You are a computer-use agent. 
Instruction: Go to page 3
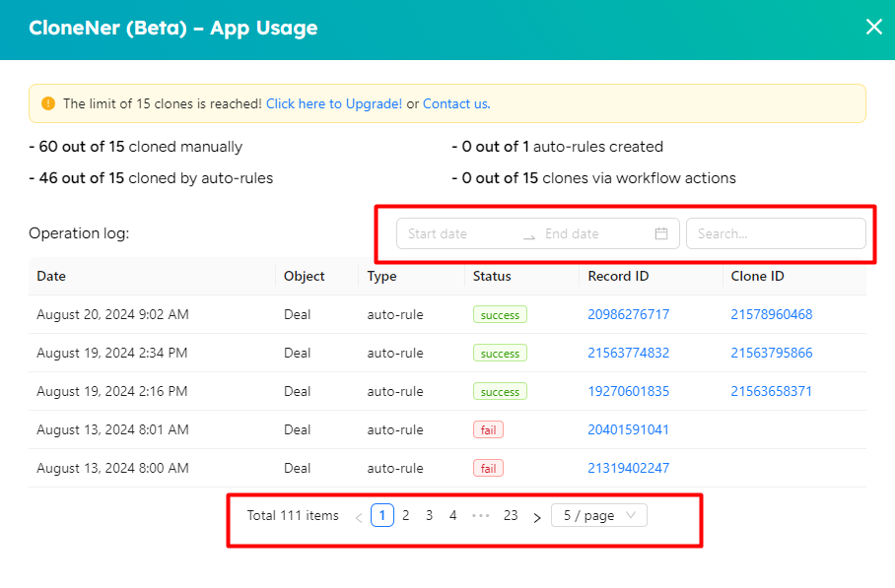(x=429, y=515)
